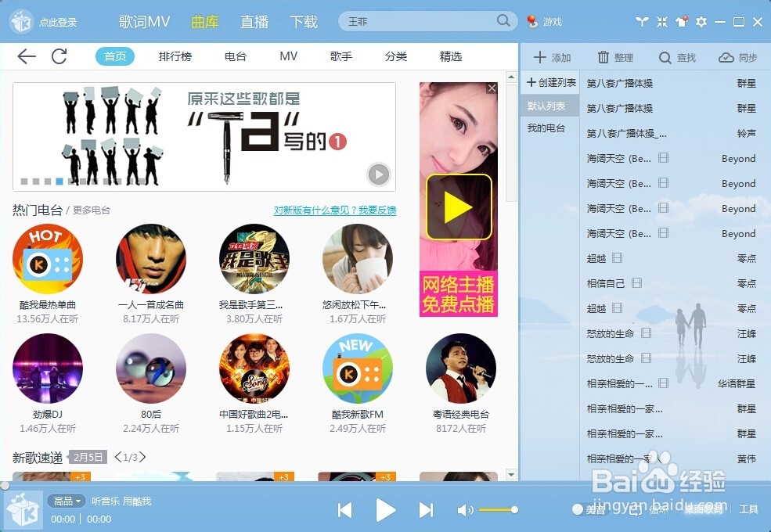Open the 电台 sub-tab
Viewport: 771px width, 532px height.
pos(235,56)
